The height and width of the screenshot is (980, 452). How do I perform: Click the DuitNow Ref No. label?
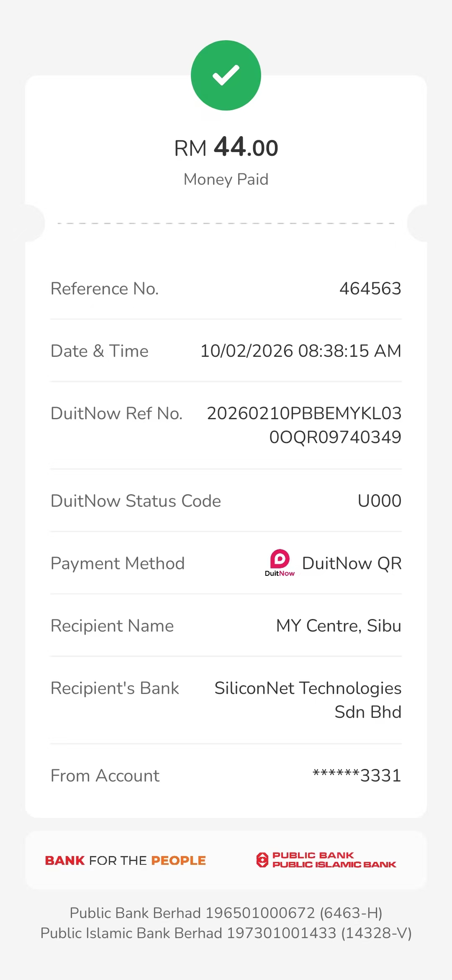click(116, 413)
